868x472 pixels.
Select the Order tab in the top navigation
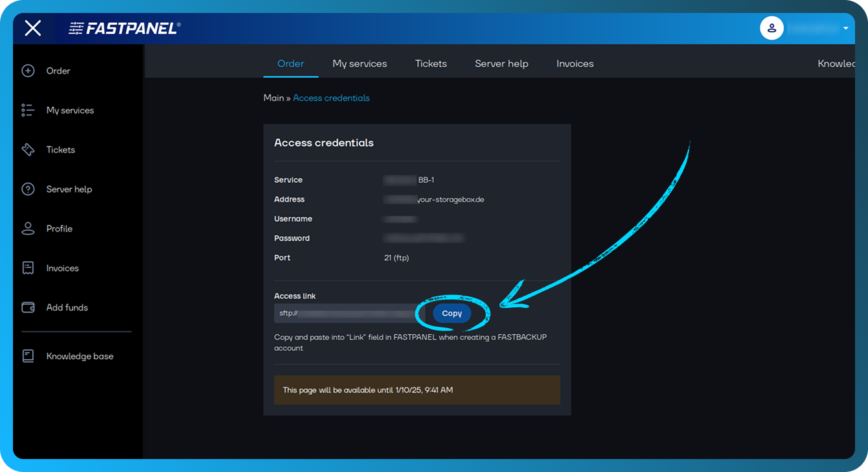(x=290, y=63)
